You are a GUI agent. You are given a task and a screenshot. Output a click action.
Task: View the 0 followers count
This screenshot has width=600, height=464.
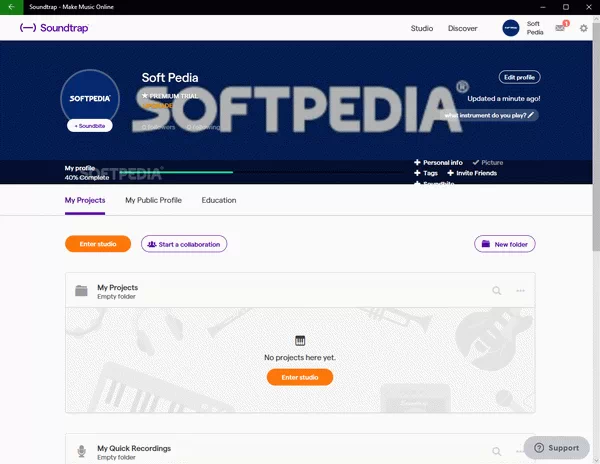[x=158, y=127]
